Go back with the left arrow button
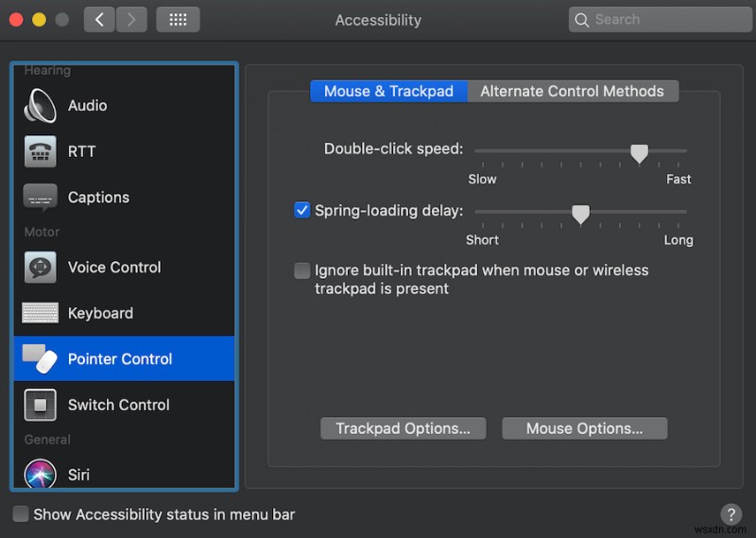 [x=99, y=20]
